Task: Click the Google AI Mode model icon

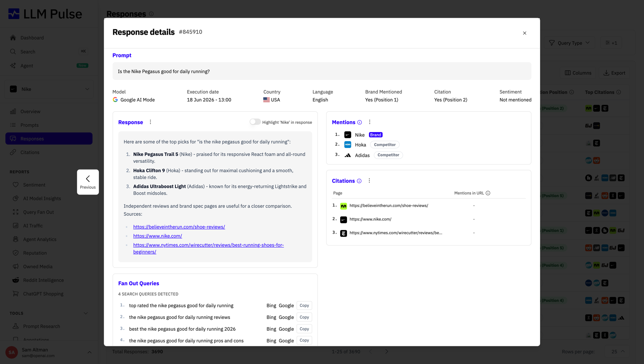Action: (115, 100)
